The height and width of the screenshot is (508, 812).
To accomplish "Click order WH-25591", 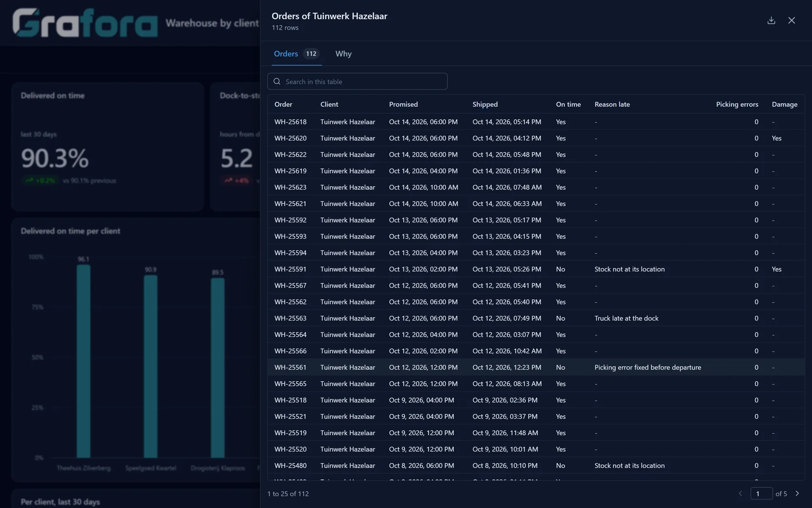I will click(x=290, y=269).
